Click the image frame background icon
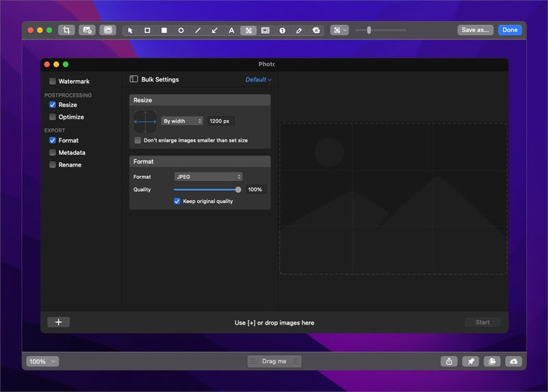Viewport: 548px width, 392px height. [108, 30]
